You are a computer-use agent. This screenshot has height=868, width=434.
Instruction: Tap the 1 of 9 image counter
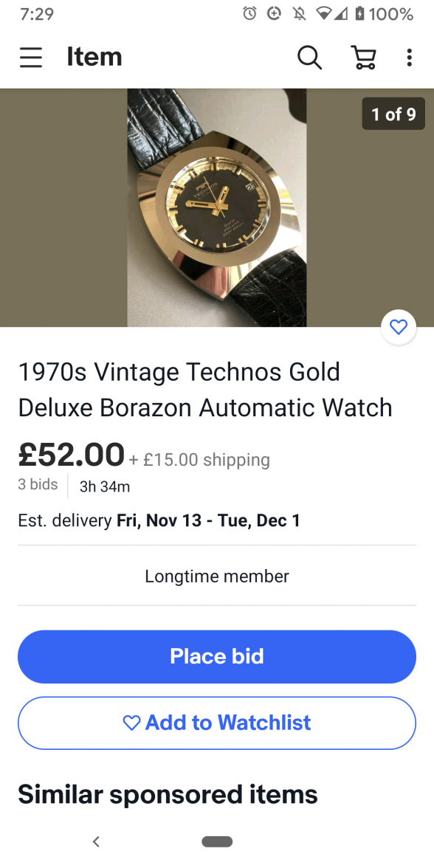point(393,114)
